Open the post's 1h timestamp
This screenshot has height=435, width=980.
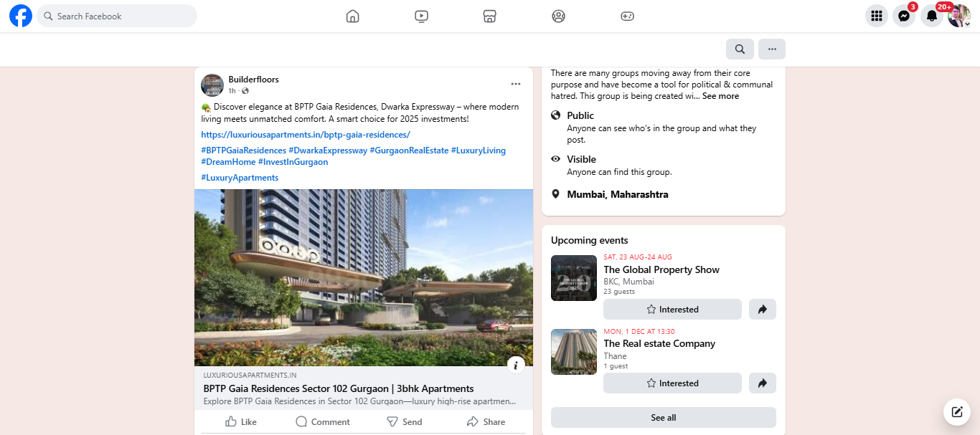click(x=232, y=91)
